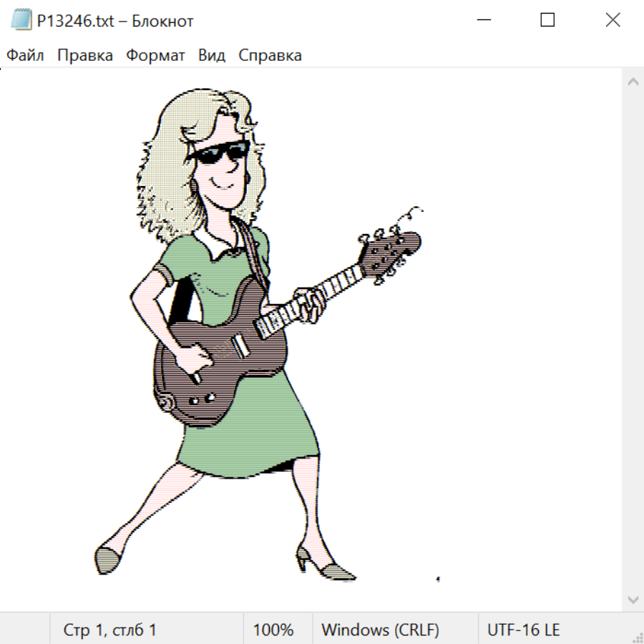Image resolution: width=644 pixels, height=644 pixels.
Task: Open the Вид menu
Action: coord(212,56)
